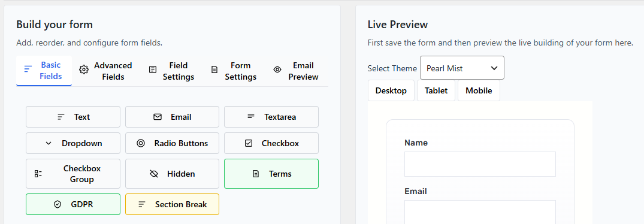Click the Email input in preview
Screen dimensions: 644x224
click(x=480, y=212)
